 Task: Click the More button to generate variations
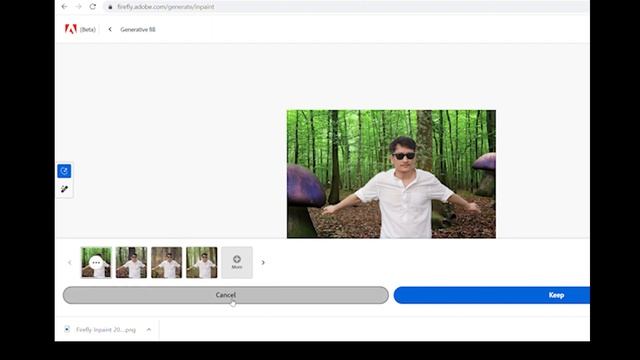tap(237, 262)
